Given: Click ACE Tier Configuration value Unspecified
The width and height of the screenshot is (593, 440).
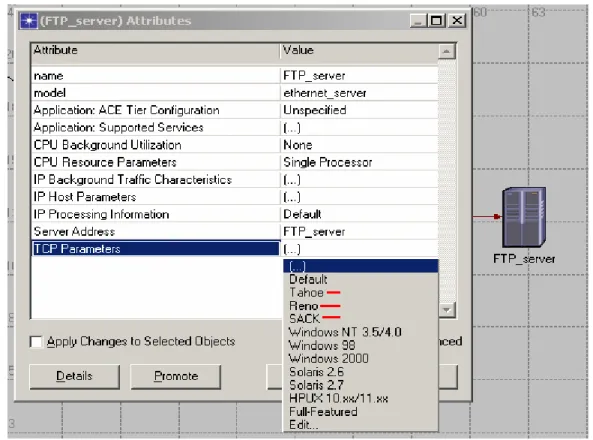Looking at the screenshot, I should click(x=359, y=110).
